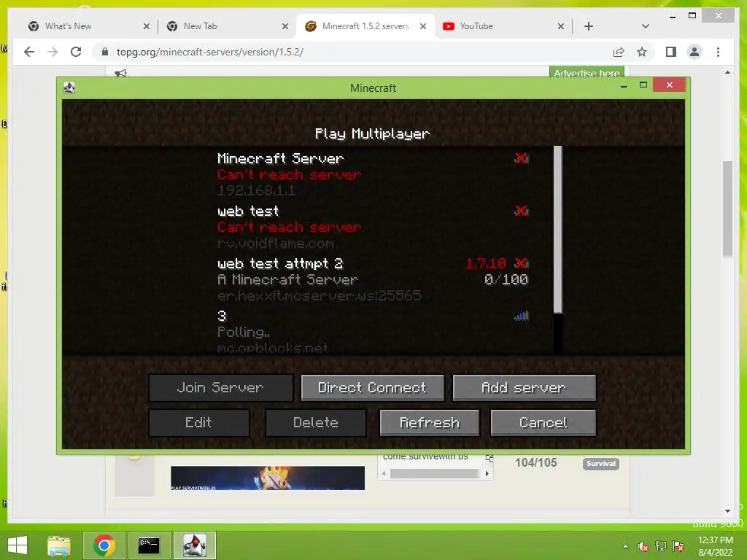Click the mc.opblocks.net address text
This screenshot has width=747, height=560.
pyautogui.click(x=273, y=348)
